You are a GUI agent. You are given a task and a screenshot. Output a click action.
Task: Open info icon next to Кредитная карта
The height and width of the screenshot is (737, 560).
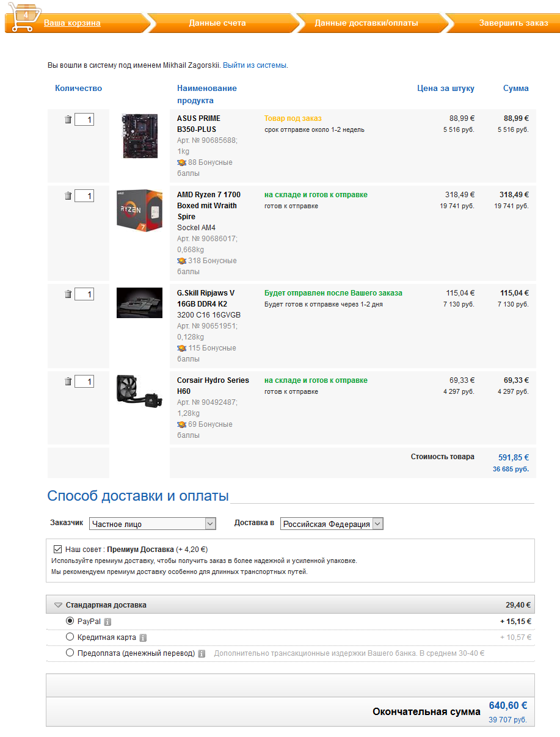tap(143, 637)
